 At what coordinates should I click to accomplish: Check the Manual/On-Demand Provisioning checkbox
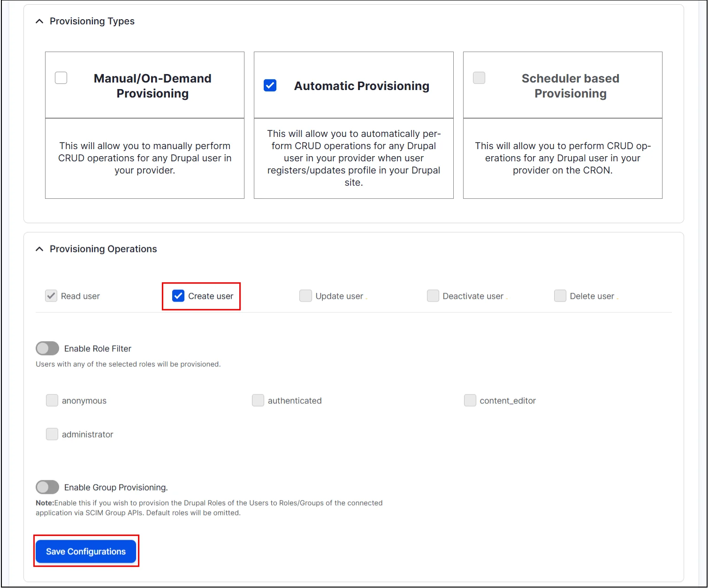[61, 78]
